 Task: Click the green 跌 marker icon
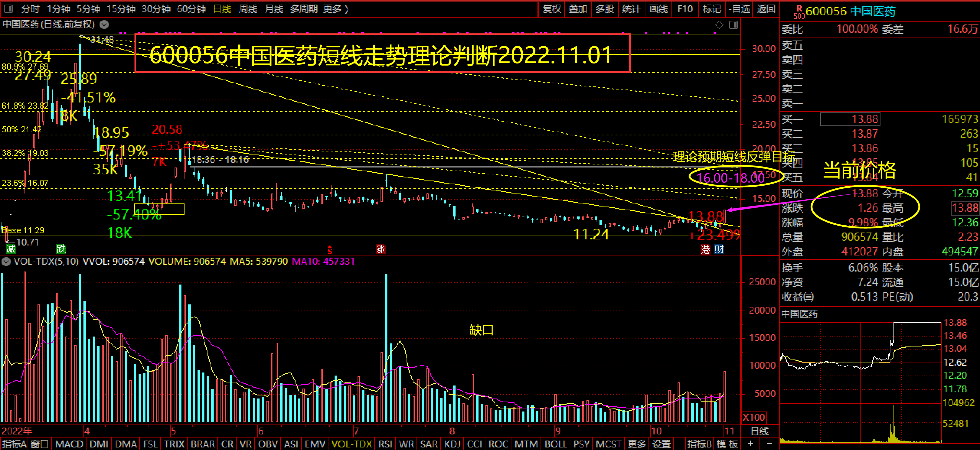point(61,249)
